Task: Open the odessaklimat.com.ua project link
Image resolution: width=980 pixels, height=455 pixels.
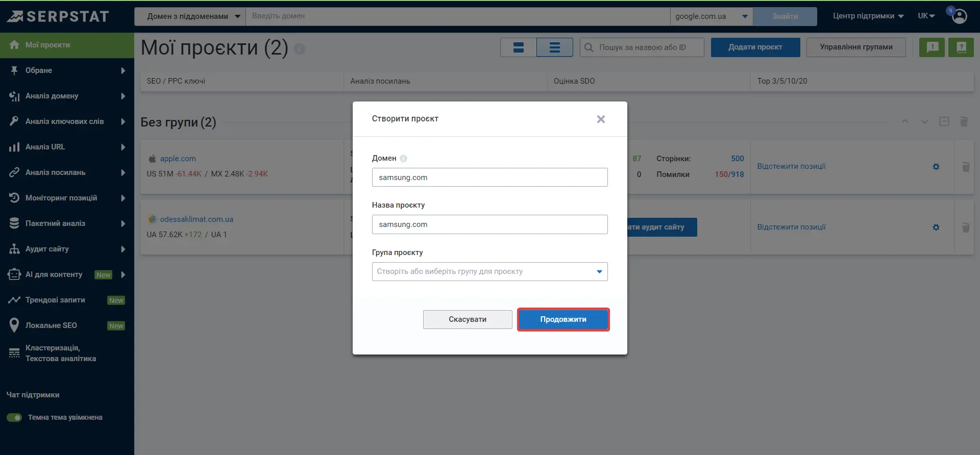Action: pyautogui.click(x=197, y=220)
